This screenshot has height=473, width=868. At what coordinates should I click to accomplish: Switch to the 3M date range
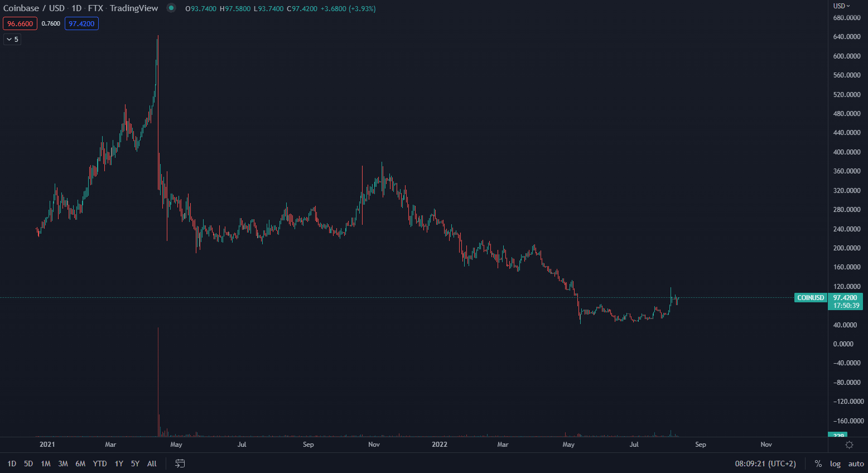click(x=63, y=464)
